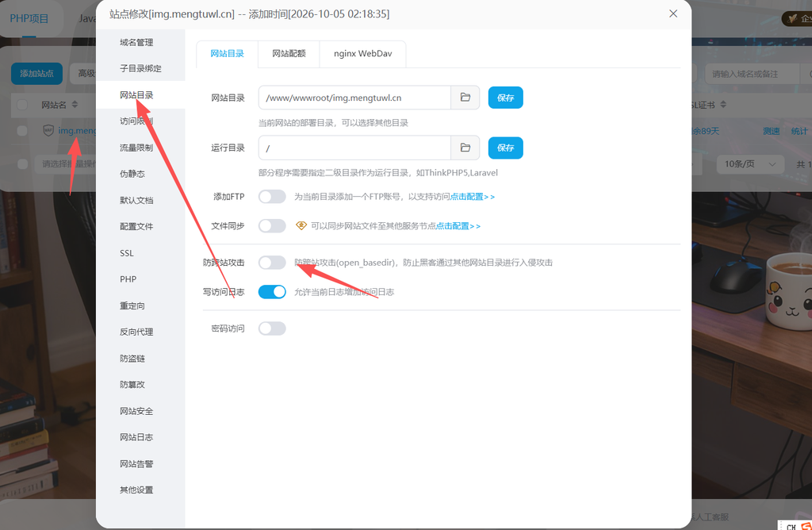The width and height of the screenshot is (812, 530).
Task: Check the select-all checkbox in site table header
Action: click(22, 105)
